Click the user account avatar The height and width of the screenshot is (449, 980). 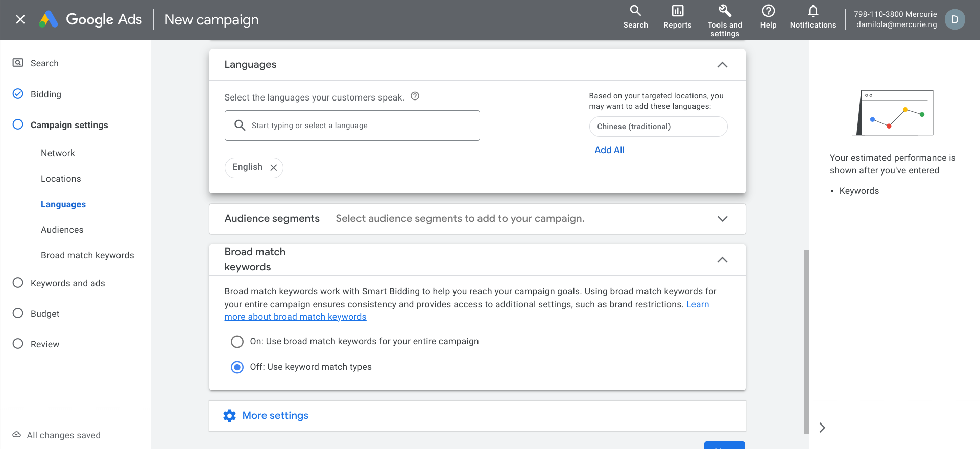tap(954, 19)
